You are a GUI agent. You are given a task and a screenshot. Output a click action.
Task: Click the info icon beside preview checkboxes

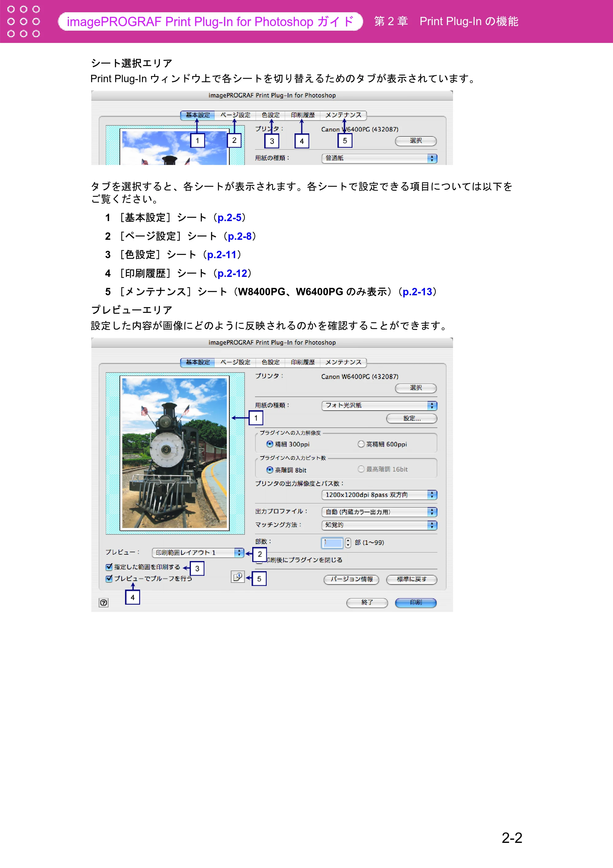pyautogui.click(x=238, y=577)
